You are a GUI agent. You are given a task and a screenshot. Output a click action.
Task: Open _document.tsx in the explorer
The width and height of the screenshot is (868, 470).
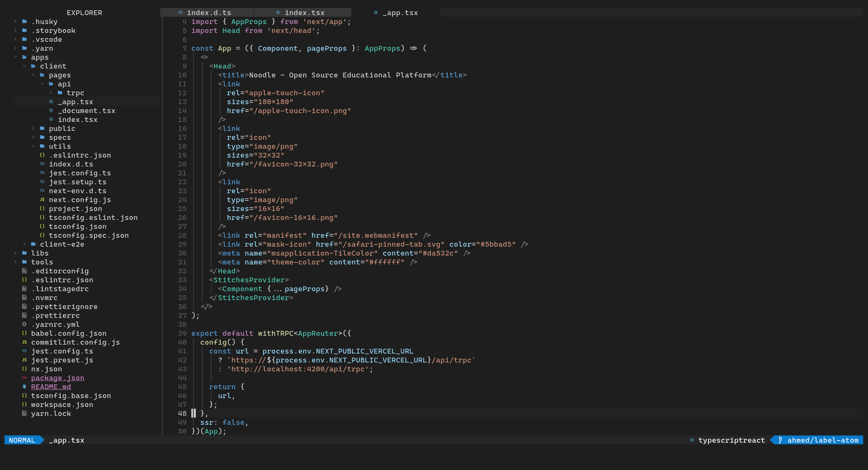pyautogui.click(x=87, y=111)
